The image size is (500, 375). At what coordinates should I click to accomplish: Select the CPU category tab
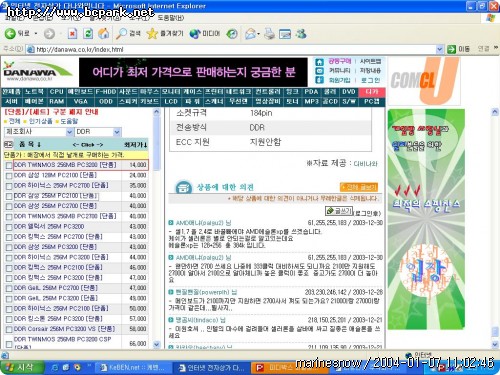tap(56, 92)
